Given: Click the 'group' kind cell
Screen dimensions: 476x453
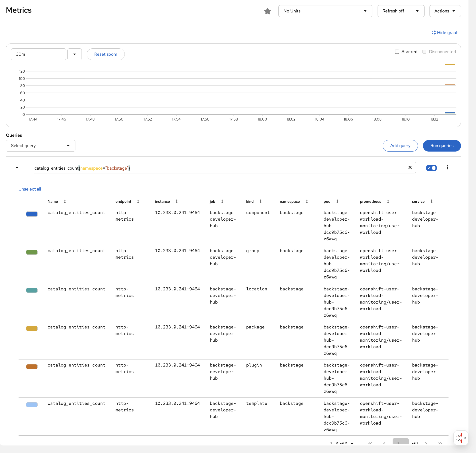Looking at the screenshot, I should point(252,251).
